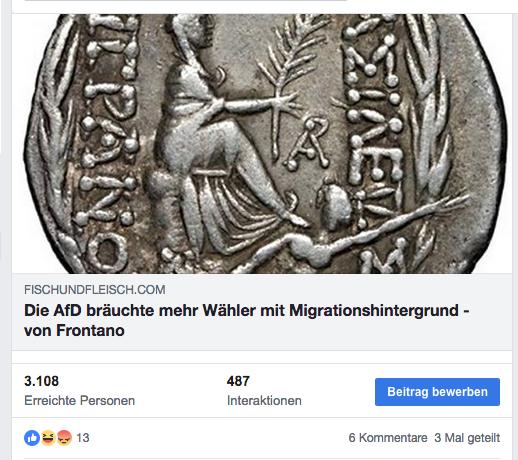Click the Erreichte Personen label
The width and height of the screenshot is (518, 460).
coord(79,401)
